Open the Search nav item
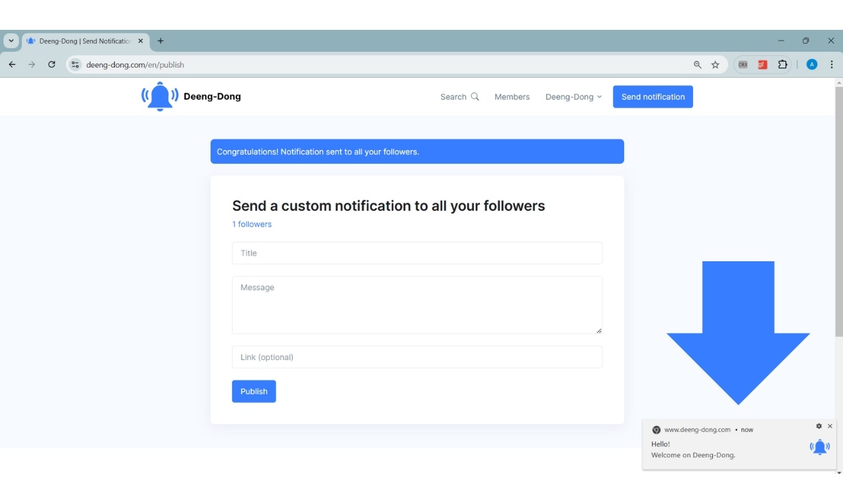 tap(459, 97)
